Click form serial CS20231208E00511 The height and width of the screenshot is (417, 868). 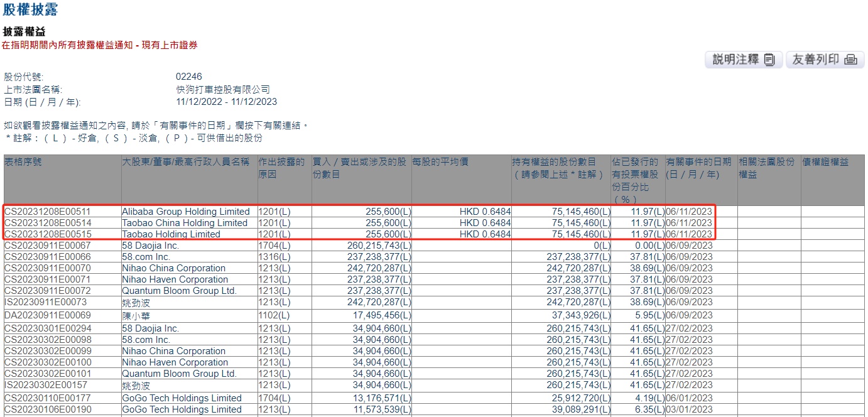tap(48, 212)
